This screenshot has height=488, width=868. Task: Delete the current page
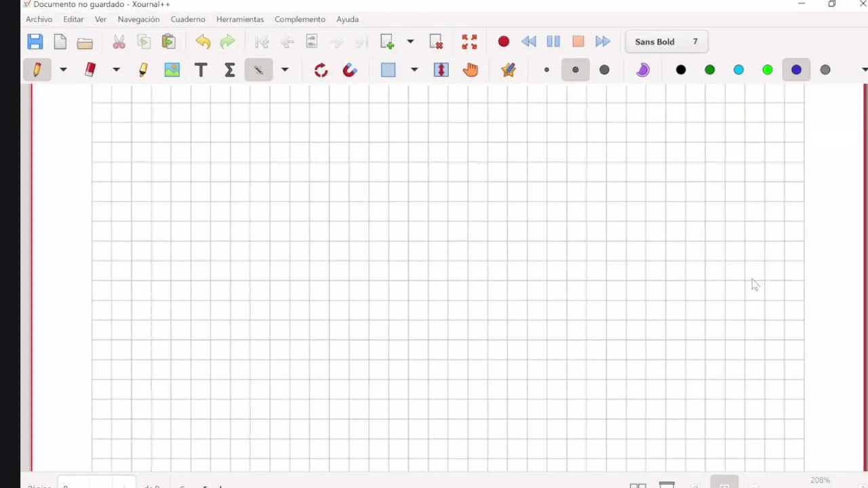(437, 42)
